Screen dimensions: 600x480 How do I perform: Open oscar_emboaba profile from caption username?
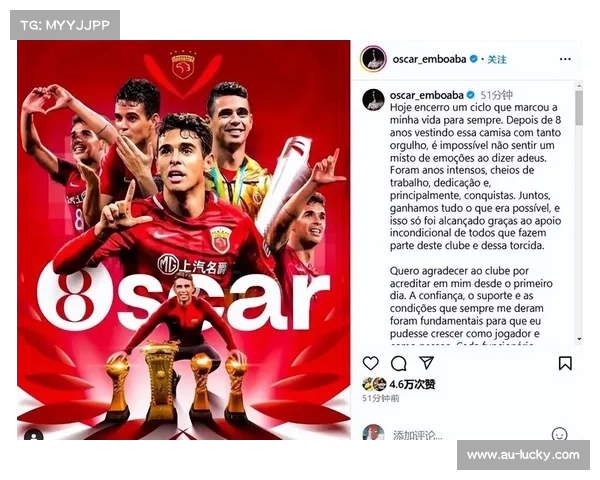pos(427,95)
